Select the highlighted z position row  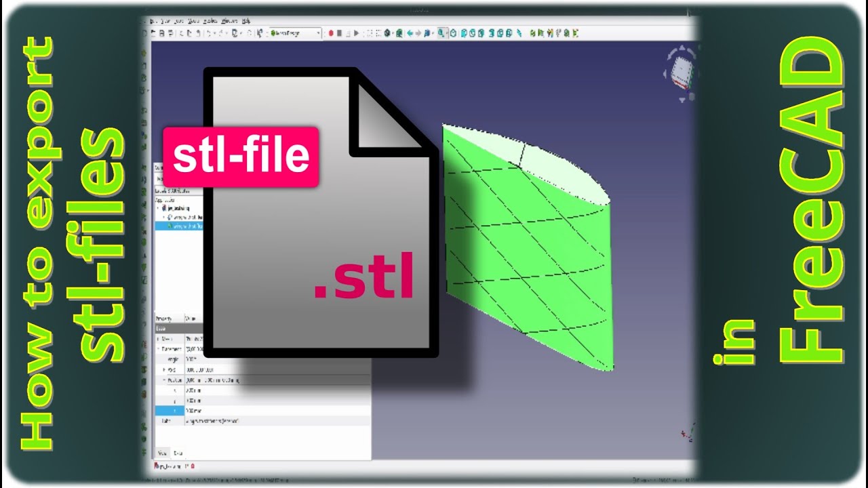click(263, 411)
